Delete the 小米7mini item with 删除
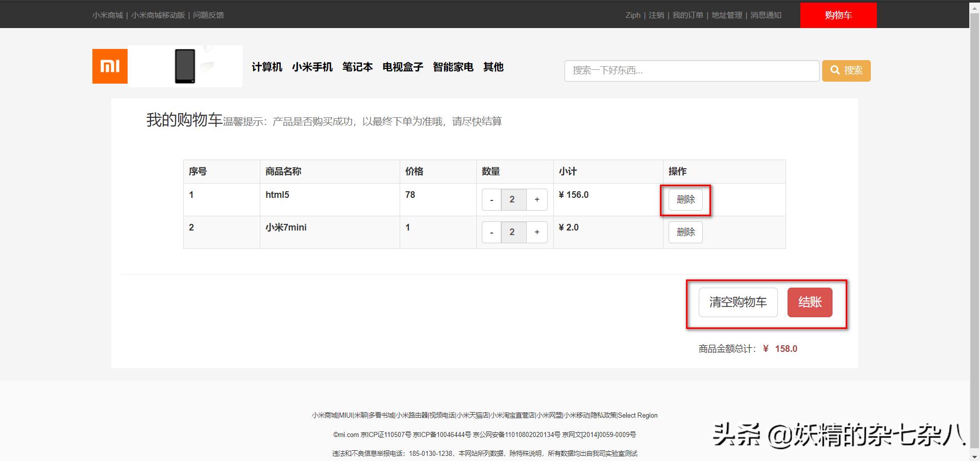980x461 pixels. [685, 232]
